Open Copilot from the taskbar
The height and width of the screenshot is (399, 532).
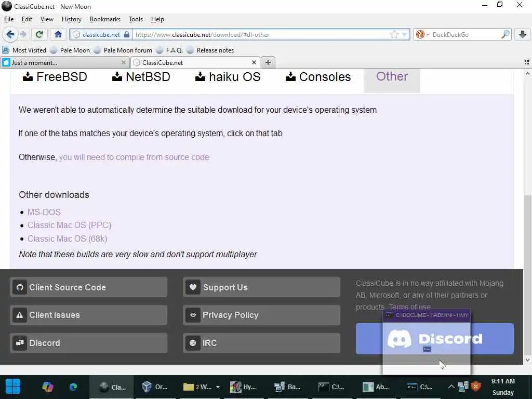pos(47,387)
